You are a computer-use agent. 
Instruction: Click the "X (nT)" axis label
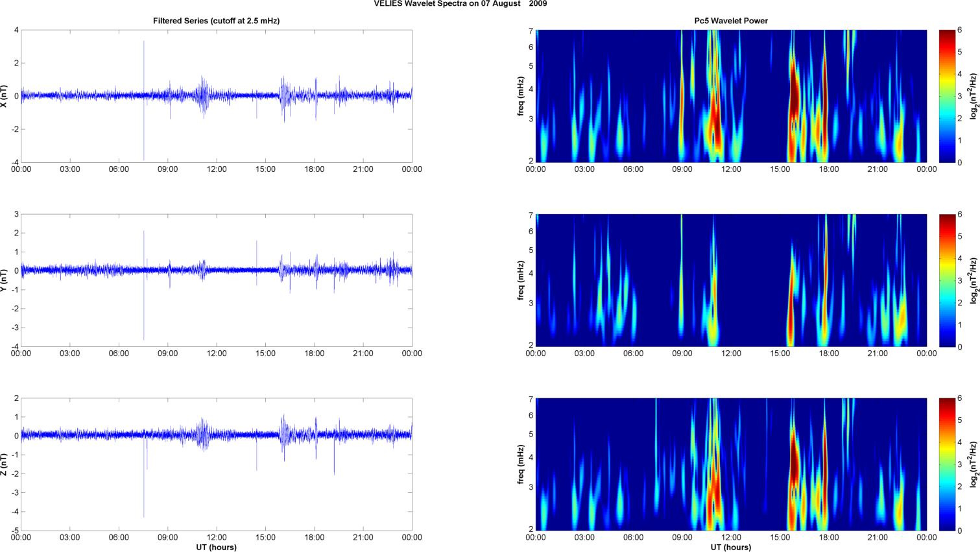(5, 96)
